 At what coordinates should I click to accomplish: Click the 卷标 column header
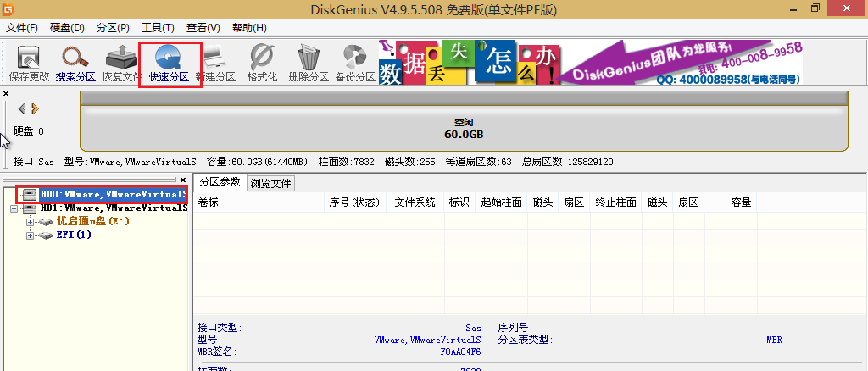point(259,203)
